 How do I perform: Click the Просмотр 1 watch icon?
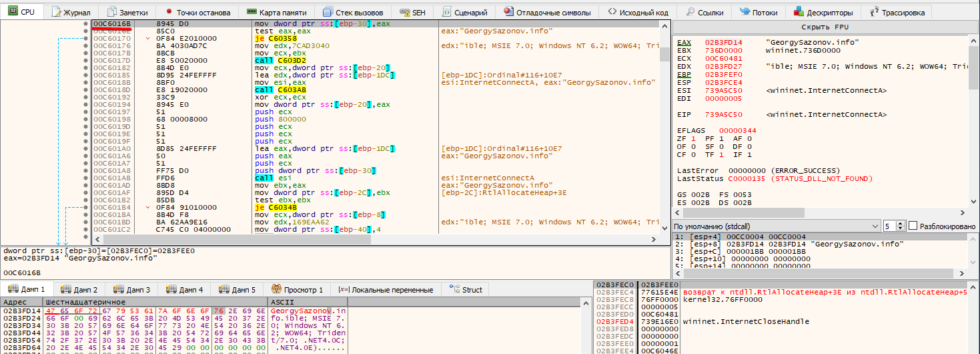(x=276, y=290)
